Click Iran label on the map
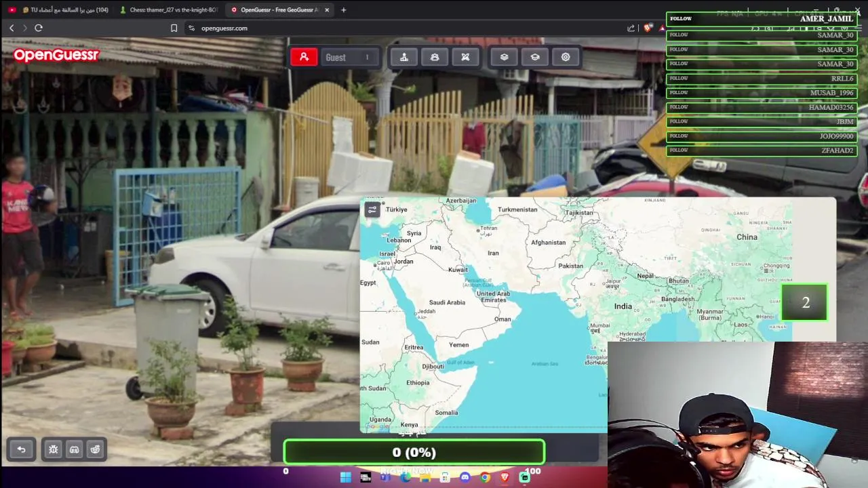 [493, 253]
